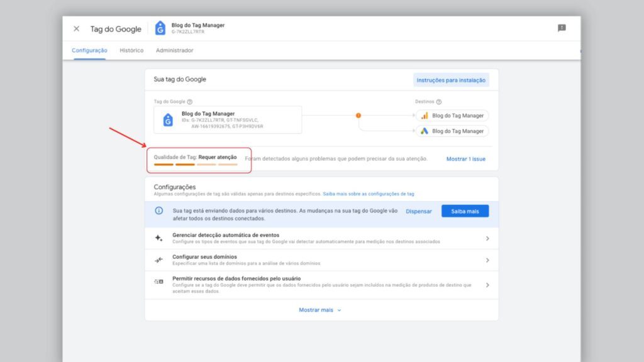This screenshot has width=644, height=362.
Task: Click the blue Saiba mais button
Action: pyautogui.click(x=465, y=211)
